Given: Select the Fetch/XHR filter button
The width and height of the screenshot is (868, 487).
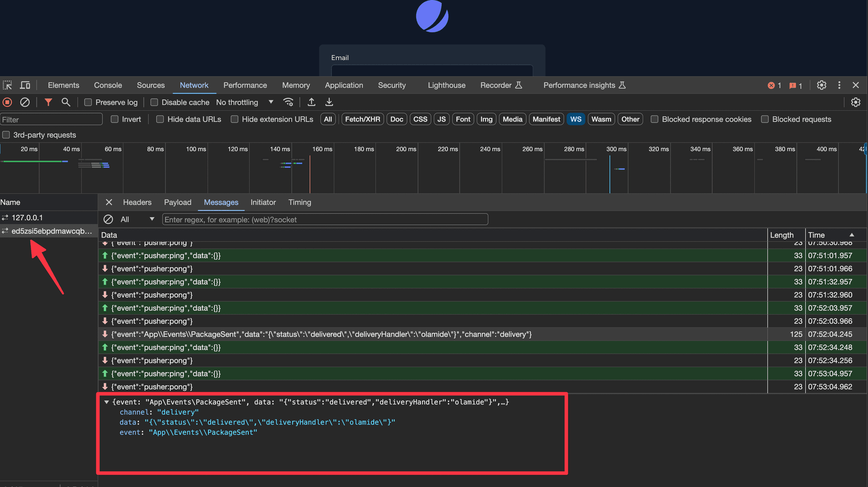Looking at the screenshot, I should 362,119.
